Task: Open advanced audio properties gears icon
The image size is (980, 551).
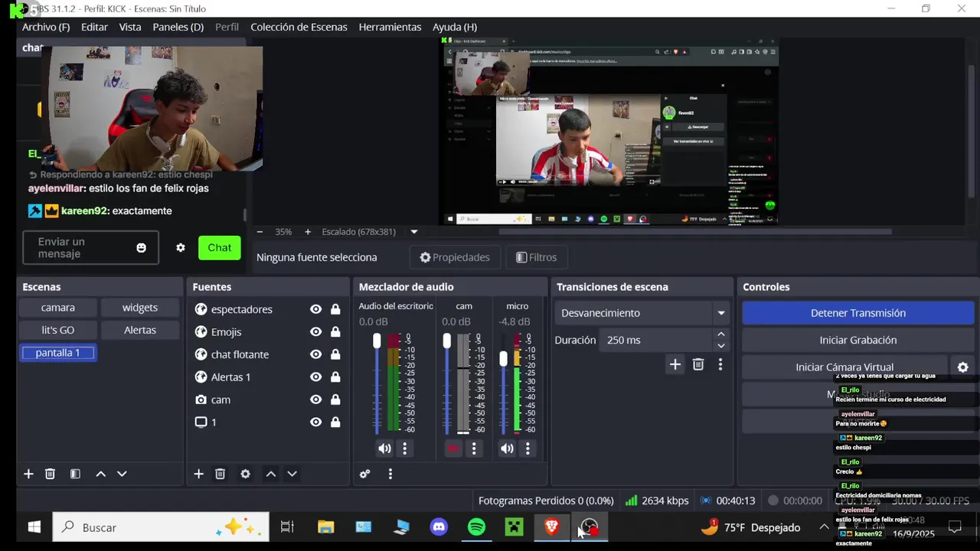Action: pyautogui.click(x=364, y=474)
